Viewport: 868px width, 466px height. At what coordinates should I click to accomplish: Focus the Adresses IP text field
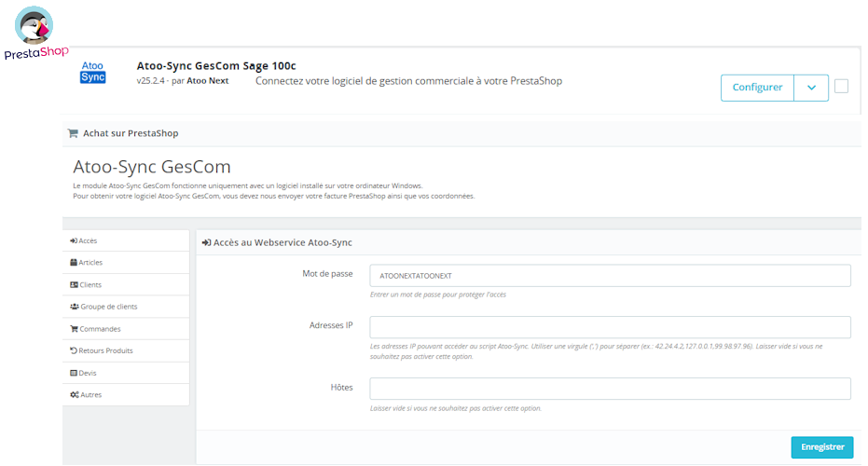(610, 327)
